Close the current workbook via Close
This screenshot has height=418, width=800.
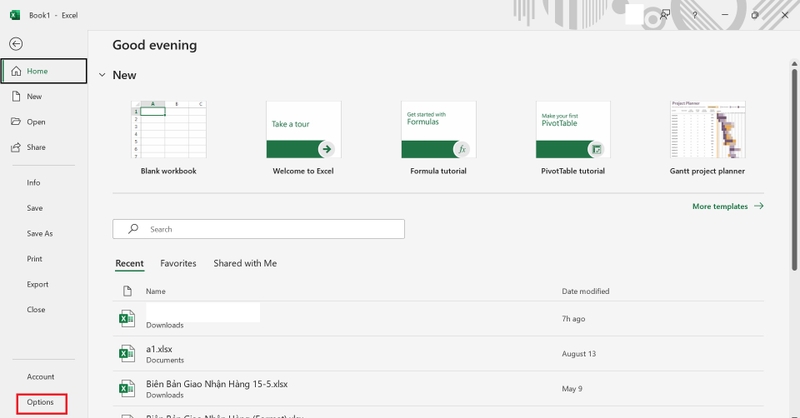pyautogui.click(x=36, y=310)
